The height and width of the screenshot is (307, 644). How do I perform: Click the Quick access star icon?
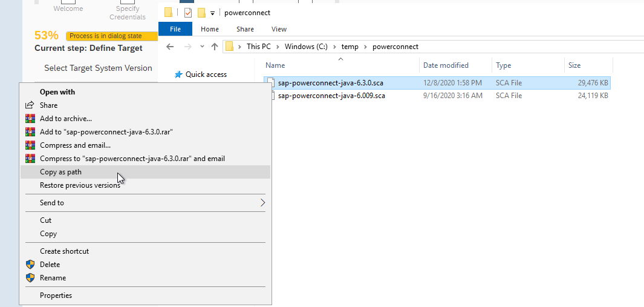click(178, 74)
